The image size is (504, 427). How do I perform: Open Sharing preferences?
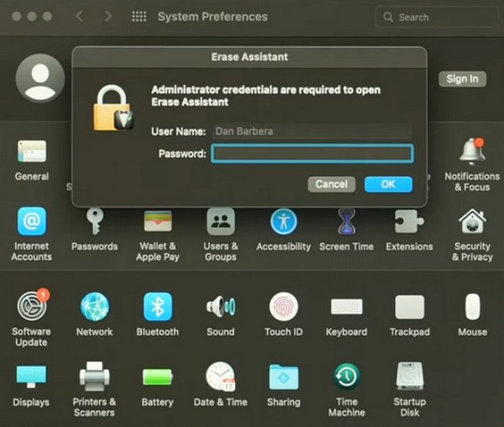tap(284, 377)
